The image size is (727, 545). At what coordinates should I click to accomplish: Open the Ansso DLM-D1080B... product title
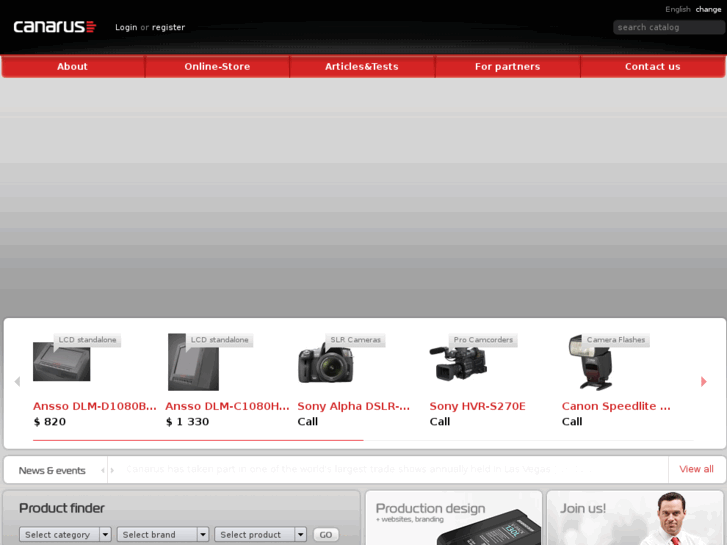[x=95, y=406]
